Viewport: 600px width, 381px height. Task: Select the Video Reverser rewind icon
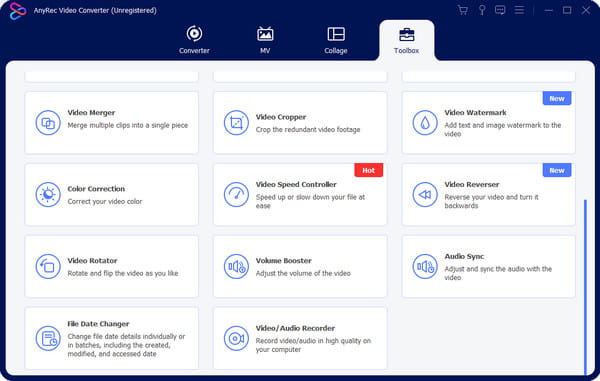(425, 195)
